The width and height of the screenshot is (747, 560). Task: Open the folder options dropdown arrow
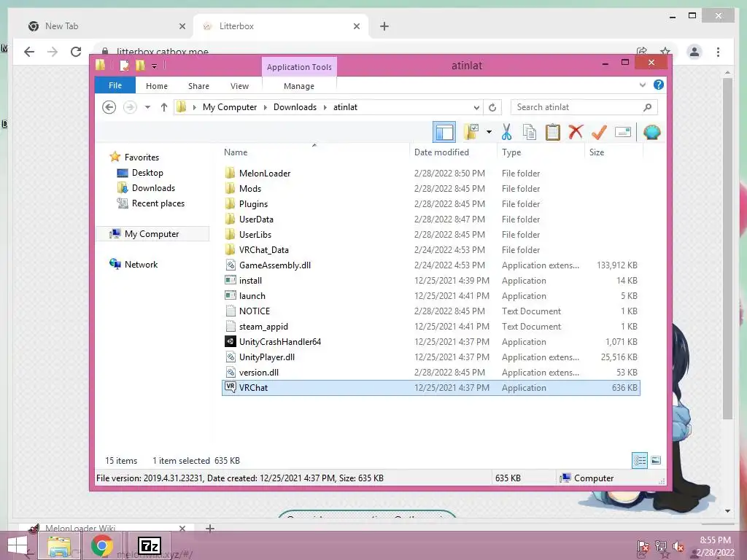(x=489, y=132)
